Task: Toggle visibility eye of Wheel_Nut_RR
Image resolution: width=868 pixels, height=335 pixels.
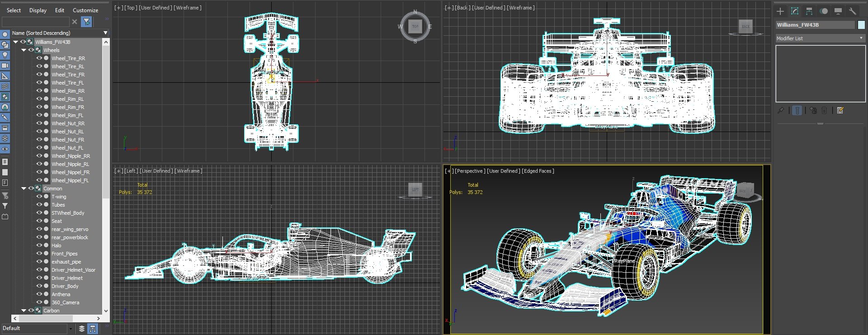Action: pyautogui.click(x=39, y=123)
